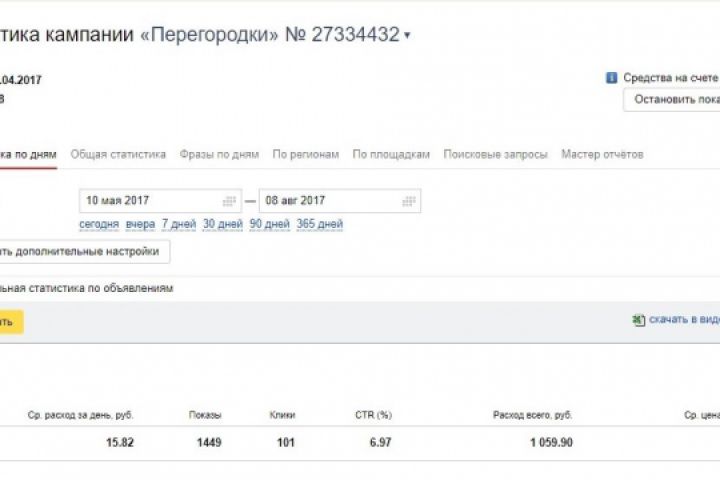Pick the «30 дней» period link
720x480 pixels.
pyautogui.click(x=223, y=224)
